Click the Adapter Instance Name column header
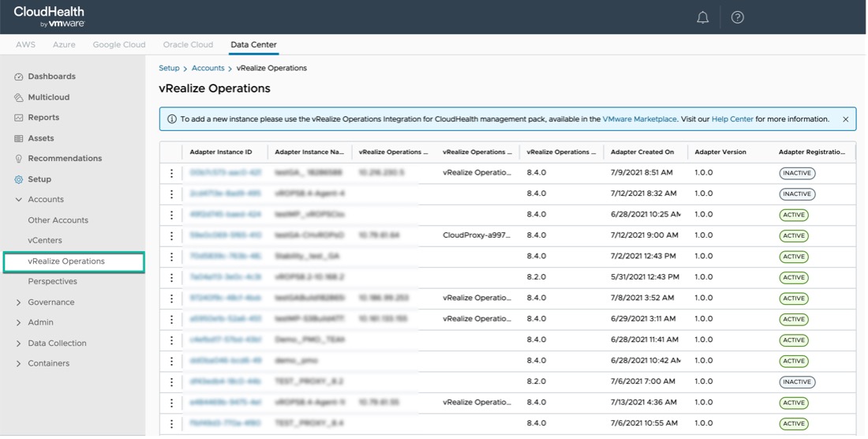The width and height of the screenshot is (868, 439). click(x=309, y=152)
